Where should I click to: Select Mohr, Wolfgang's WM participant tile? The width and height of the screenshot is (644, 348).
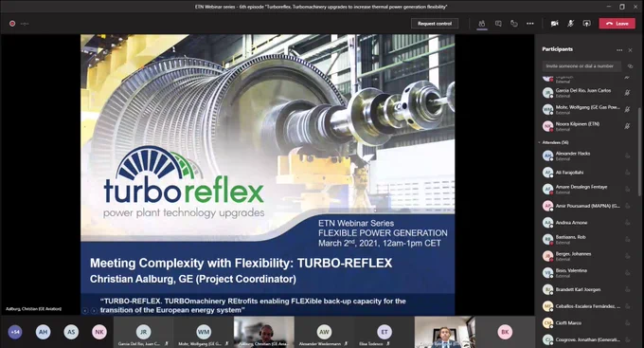pyautogui.click(x=204, y=332)
